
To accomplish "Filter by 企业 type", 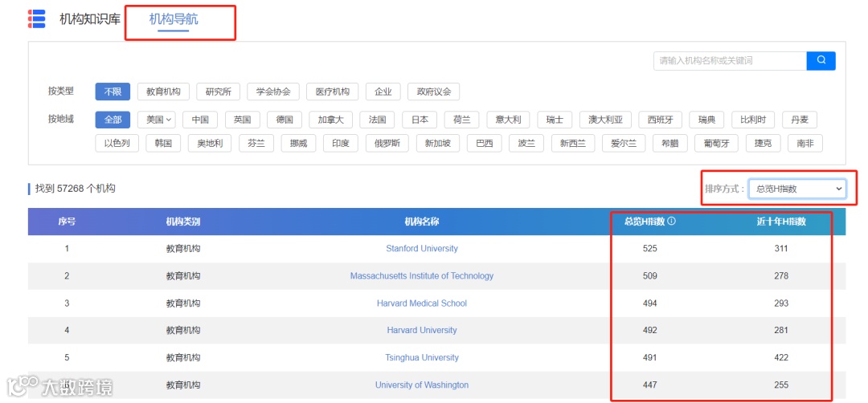I will (383, 92).
